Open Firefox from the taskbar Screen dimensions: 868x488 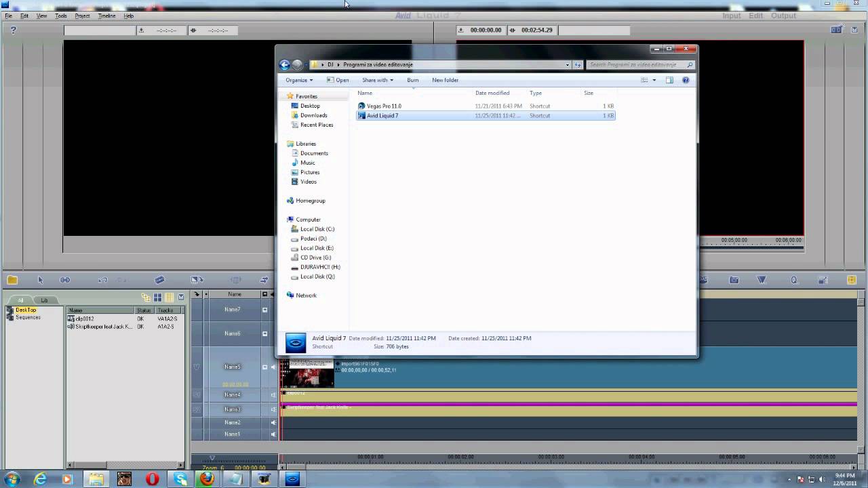[x=206, y=479]
